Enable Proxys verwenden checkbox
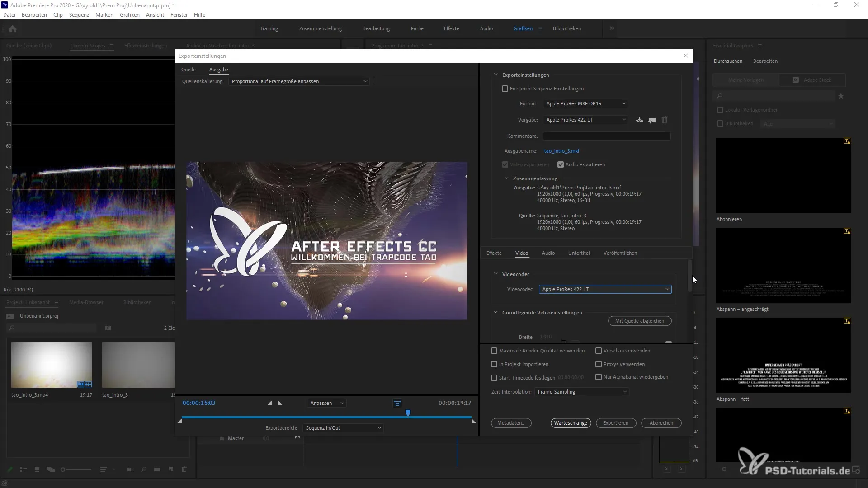Screen dimensions: 868x488 pos(599,364)
